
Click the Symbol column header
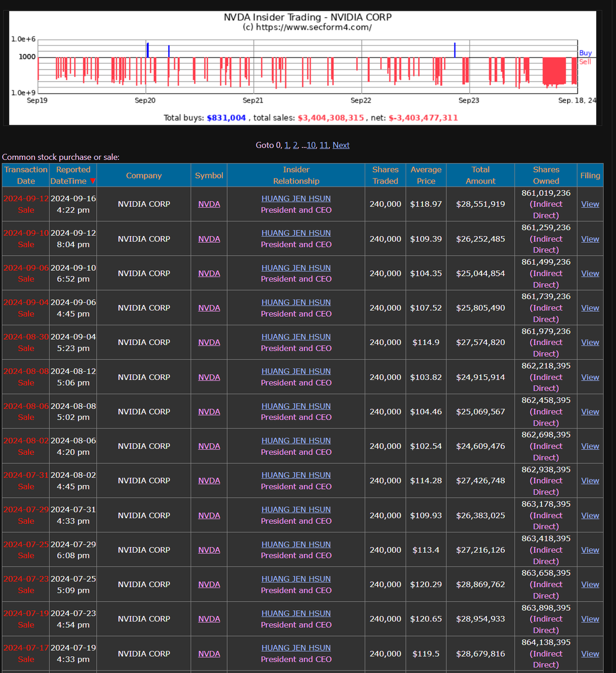[x=209, y=176]
